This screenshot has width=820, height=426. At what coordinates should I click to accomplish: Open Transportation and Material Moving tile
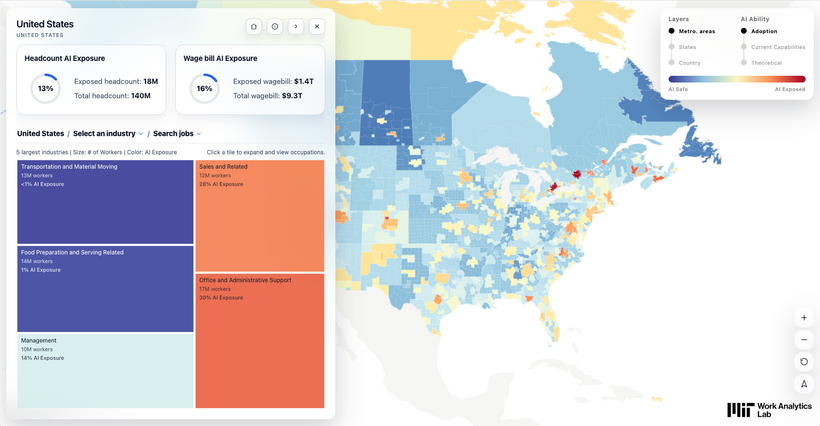pos(105,202)
